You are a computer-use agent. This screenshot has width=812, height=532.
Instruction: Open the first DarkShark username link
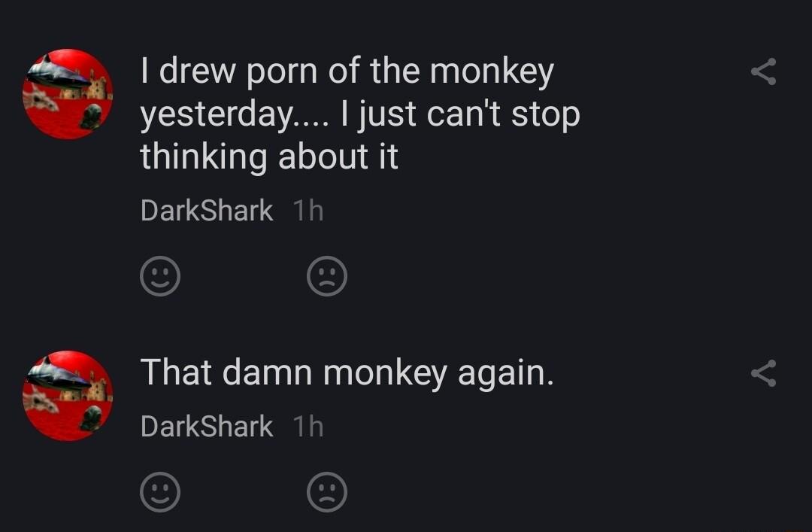click(206, 211)
